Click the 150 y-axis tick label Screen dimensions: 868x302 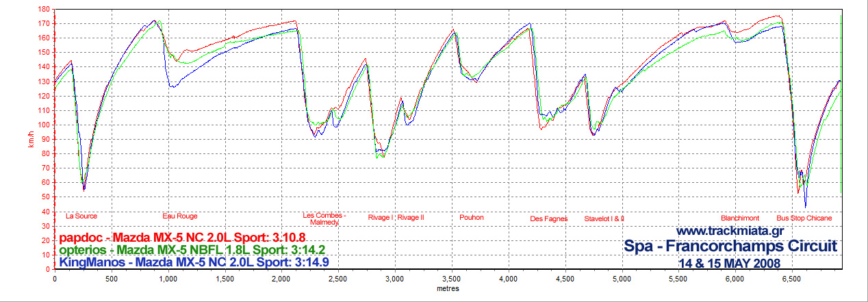[x=44, y=53]
